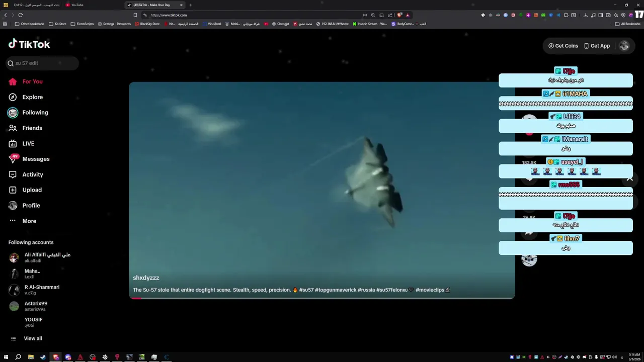Open Ali Alfaifi's followed account
The width and height of the screenshot is (644, 362).
pyautogui.click(x=40, y=258)
